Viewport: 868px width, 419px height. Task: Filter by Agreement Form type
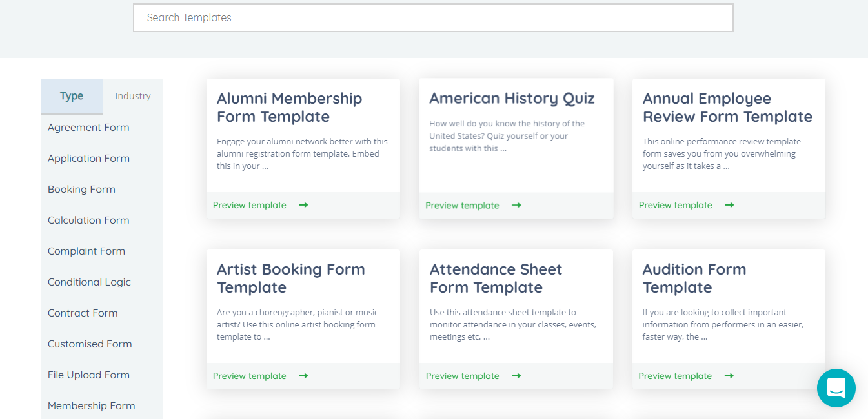[88, 128]
